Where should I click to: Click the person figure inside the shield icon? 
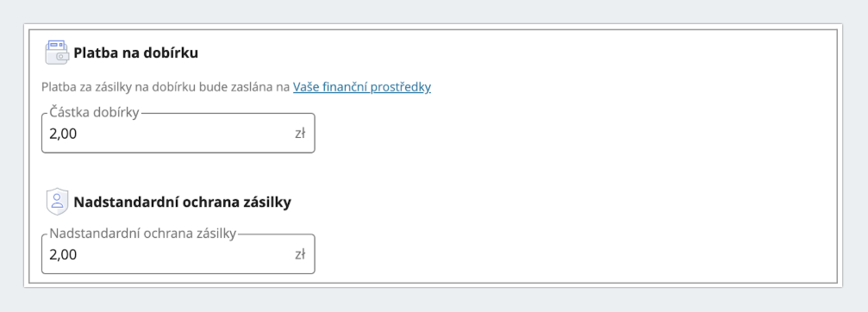coord(57,200)
